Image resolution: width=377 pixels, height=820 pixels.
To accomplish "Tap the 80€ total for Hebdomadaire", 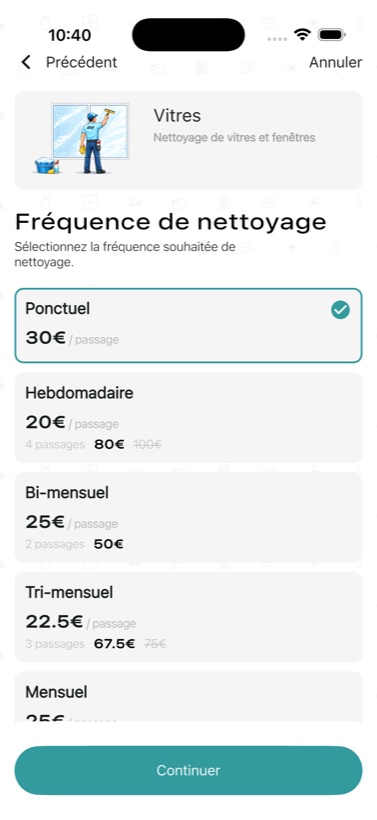I will click(109, 445).
